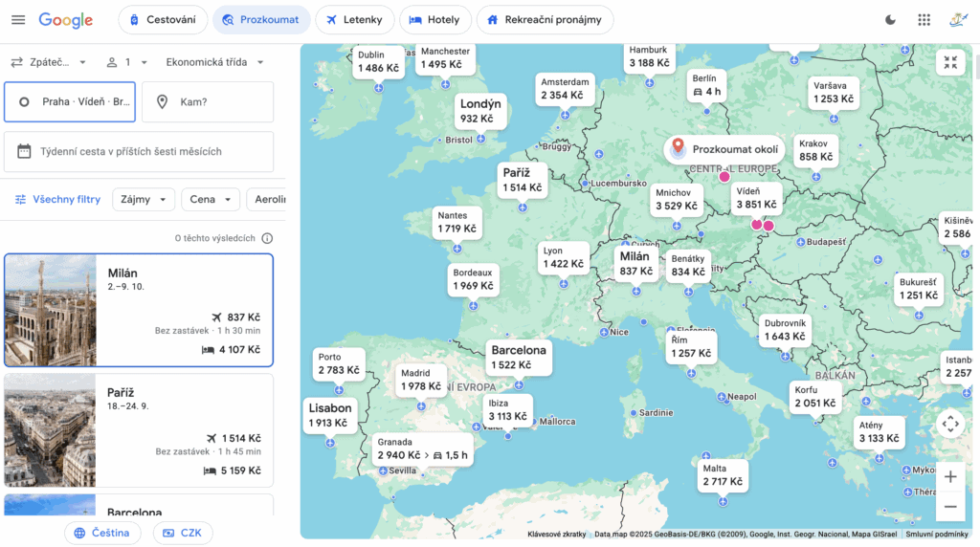Click the 'Kam?' destination field
Image resolution: width=980 pixels, height=547 pixels.
click(208, 101)
